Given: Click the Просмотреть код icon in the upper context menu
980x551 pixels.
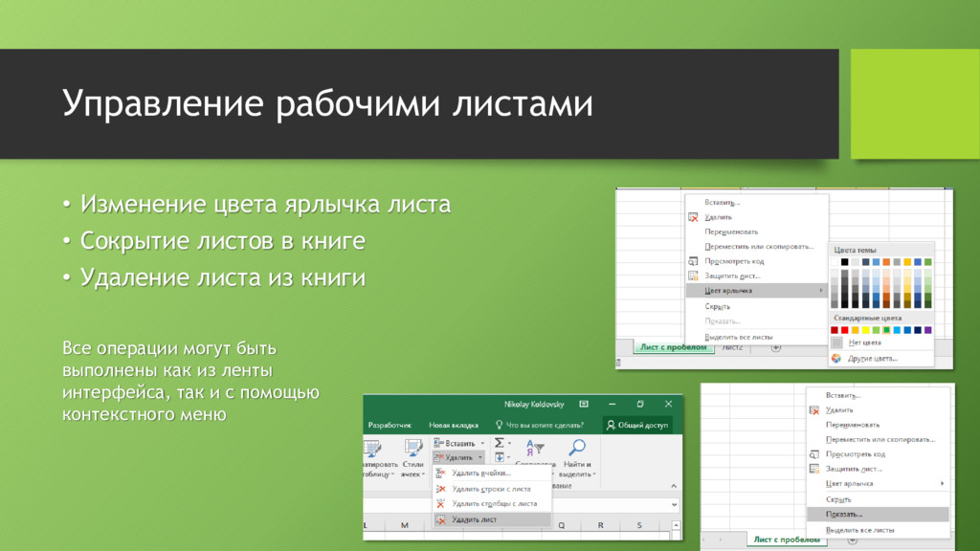Looking at the screenshot, I should 693,261.
